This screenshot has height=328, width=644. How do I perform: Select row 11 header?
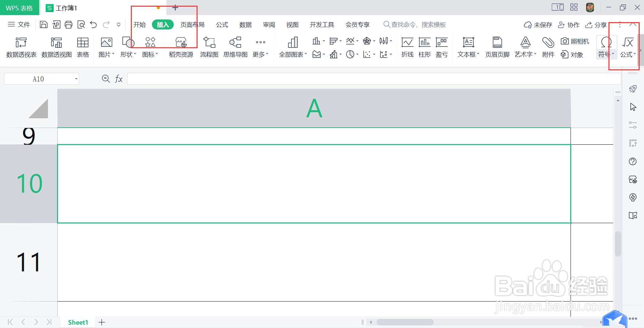click(29, 262)
